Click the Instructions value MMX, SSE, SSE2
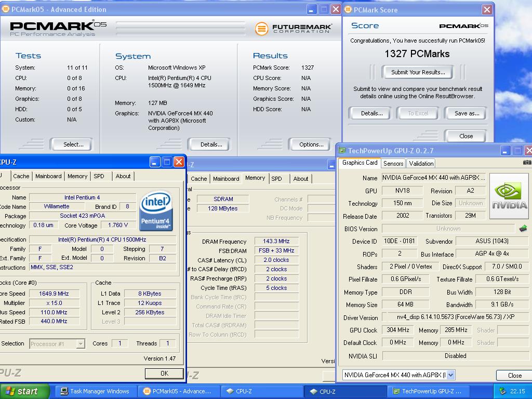The image size is (532, 399). [103, 267]
